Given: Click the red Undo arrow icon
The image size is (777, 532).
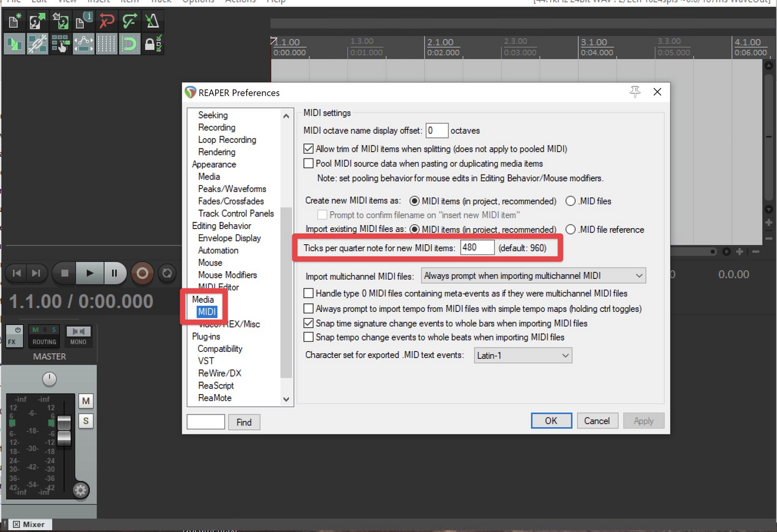Looking at the screenshot, I should [106, 22].
